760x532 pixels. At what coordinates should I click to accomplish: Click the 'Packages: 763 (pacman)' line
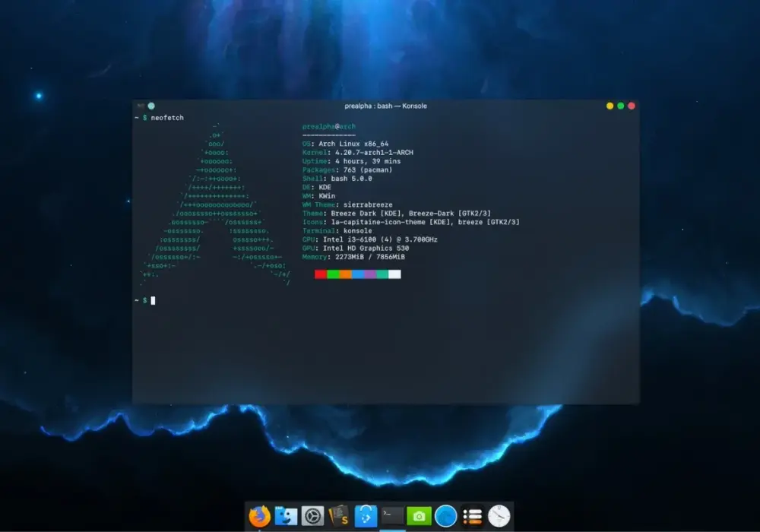[x=347, y=170]
